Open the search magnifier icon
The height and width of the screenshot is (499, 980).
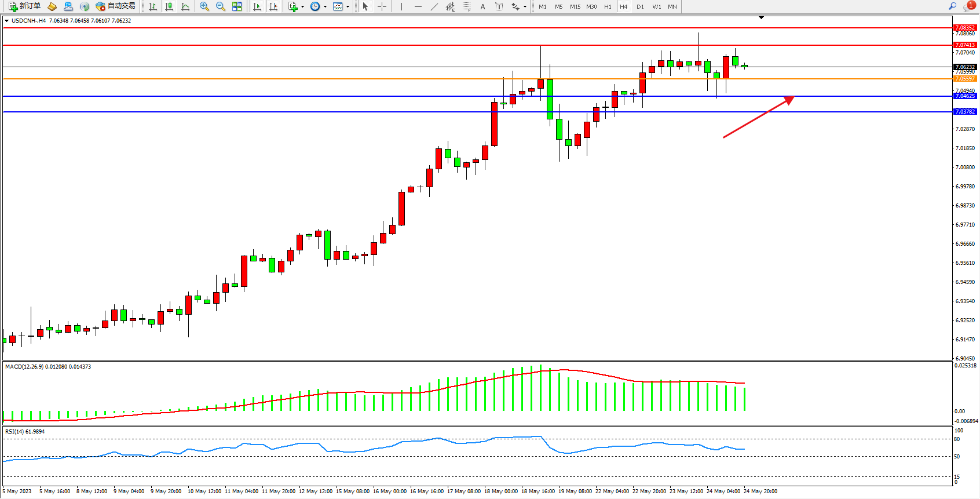(x=952, y=6)
